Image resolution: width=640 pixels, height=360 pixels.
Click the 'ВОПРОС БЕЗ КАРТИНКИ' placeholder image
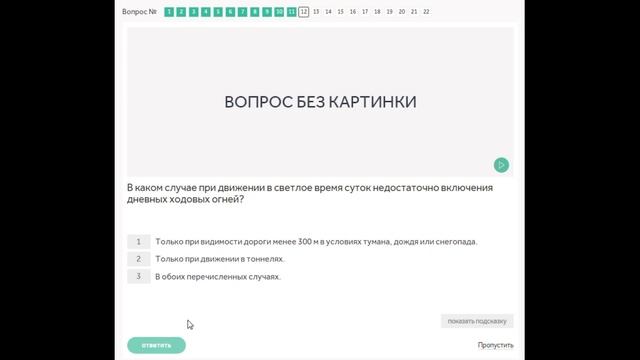(x=320, y=102)
